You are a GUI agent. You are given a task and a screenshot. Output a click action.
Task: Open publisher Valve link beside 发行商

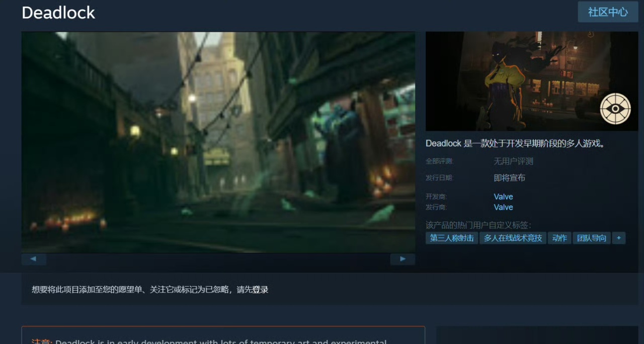[x=503, y=207]
